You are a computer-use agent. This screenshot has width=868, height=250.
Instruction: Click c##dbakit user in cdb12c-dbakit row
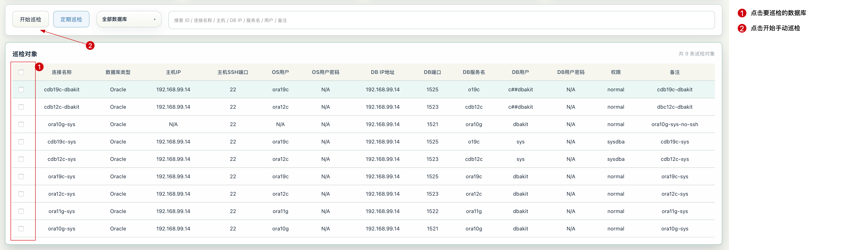(520, 107)
